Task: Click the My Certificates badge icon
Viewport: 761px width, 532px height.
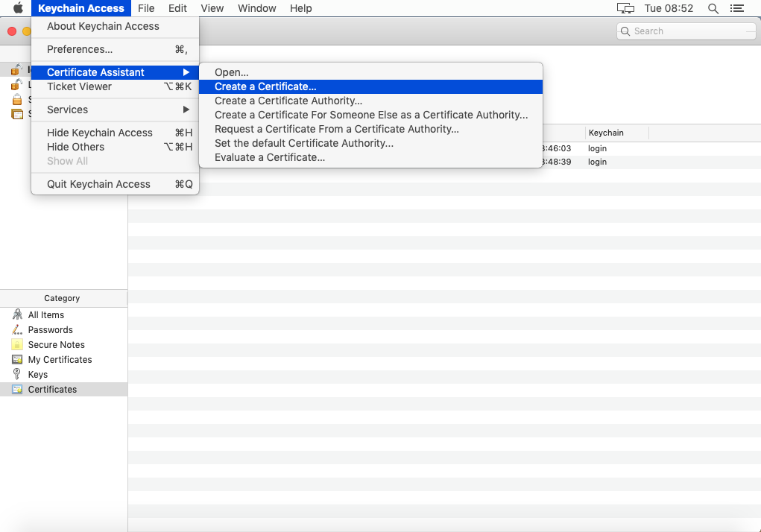Action: pyautogui.click(x=18, y=359)
